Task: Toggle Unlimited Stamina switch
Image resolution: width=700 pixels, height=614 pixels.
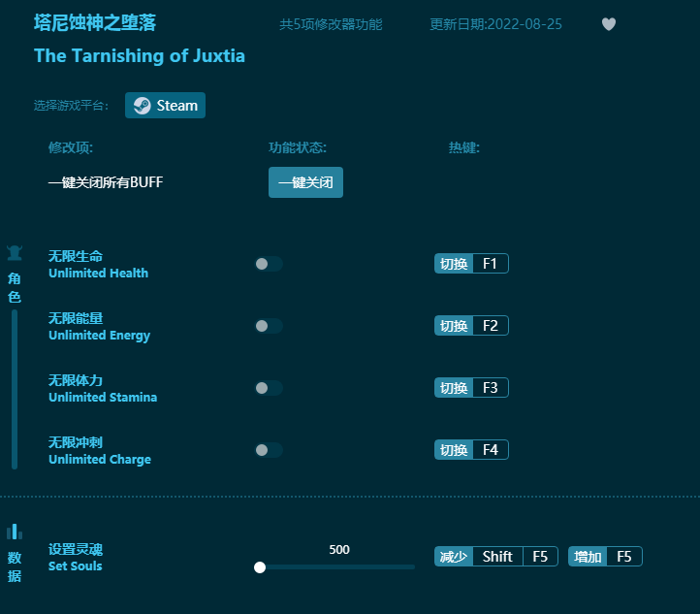Action: pos(269,388)
